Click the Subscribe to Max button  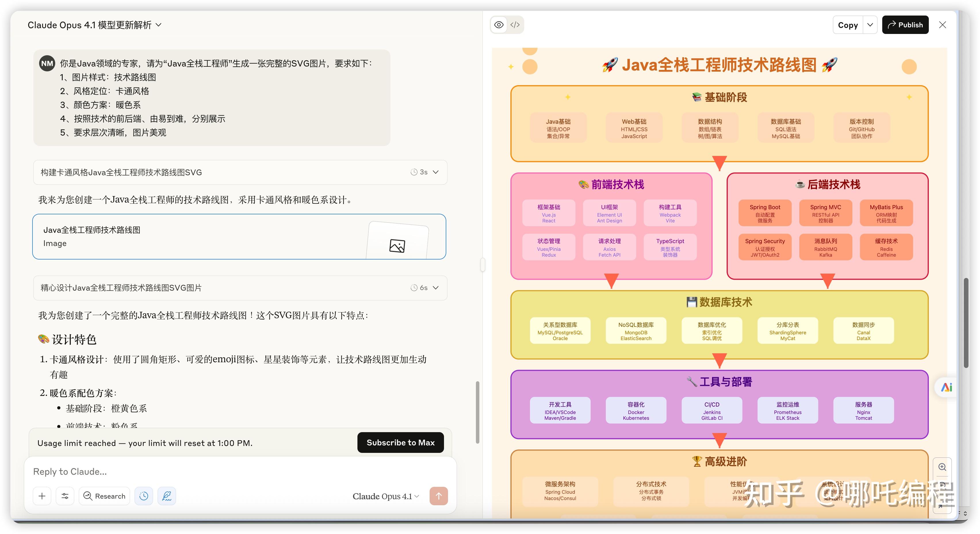tap(400, 442)
